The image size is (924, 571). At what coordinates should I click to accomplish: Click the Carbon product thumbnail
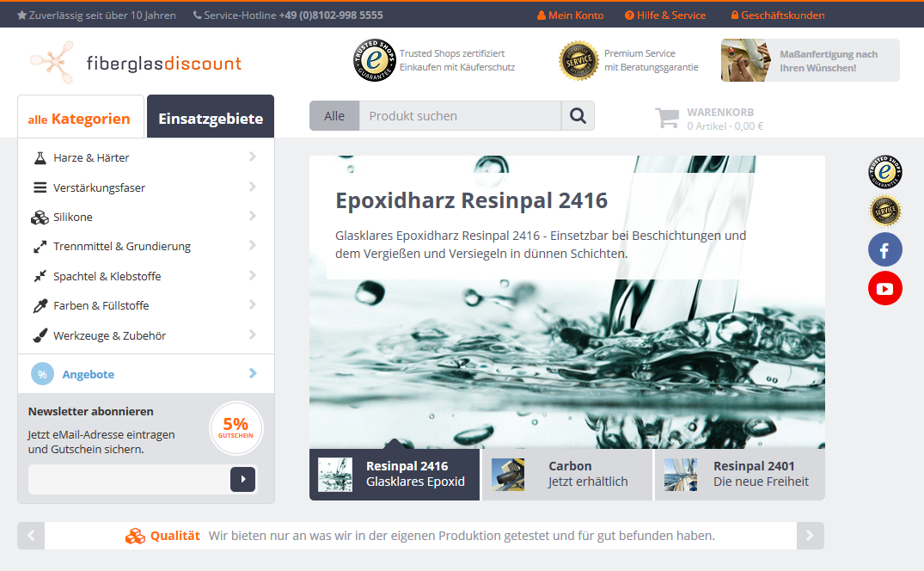click(508, 475)
